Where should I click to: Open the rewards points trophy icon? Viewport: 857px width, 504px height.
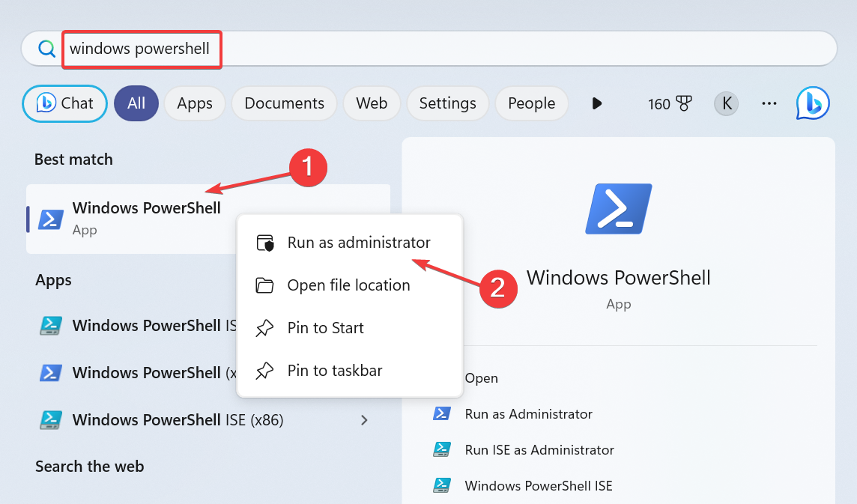[x=684, y=103]
